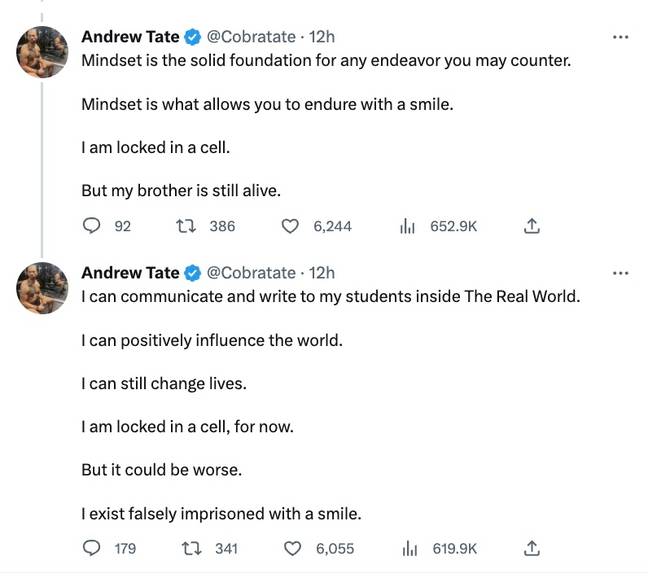Open tweet text 'I exist falsely imprisoned with a smile'
Image resolution: width=648 pixels, height=587 pixels.
(221, 514)
